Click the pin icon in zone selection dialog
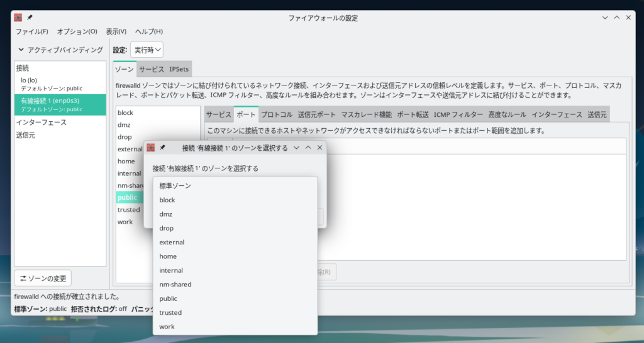644x343 pixels. pos(162,148)
